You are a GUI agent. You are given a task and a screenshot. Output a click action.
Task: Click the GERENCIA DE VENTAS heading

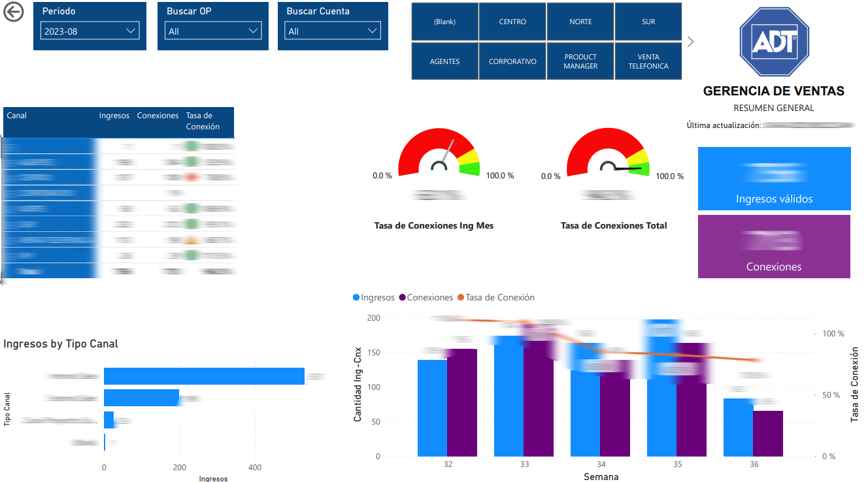tap(774, 91)
